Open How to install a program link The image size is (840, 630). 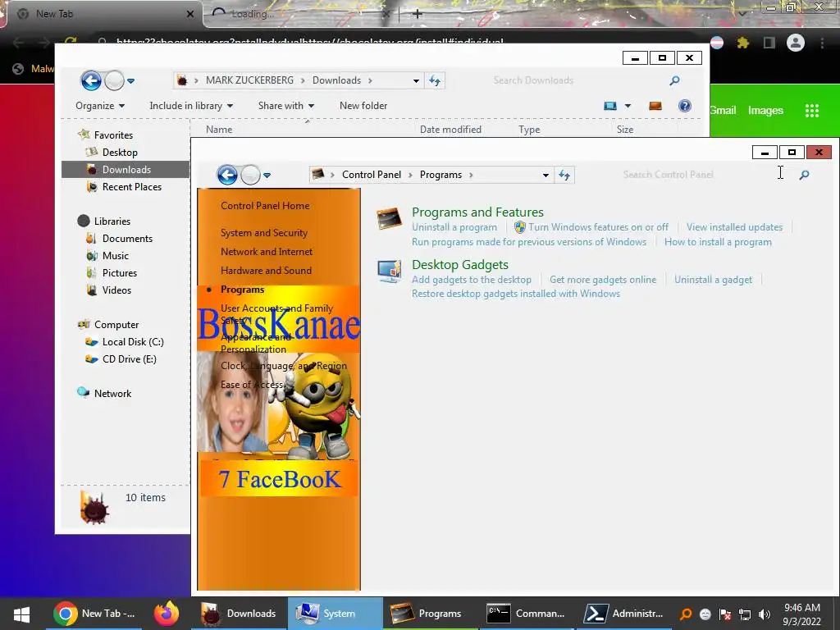click(x=718, y=242)
